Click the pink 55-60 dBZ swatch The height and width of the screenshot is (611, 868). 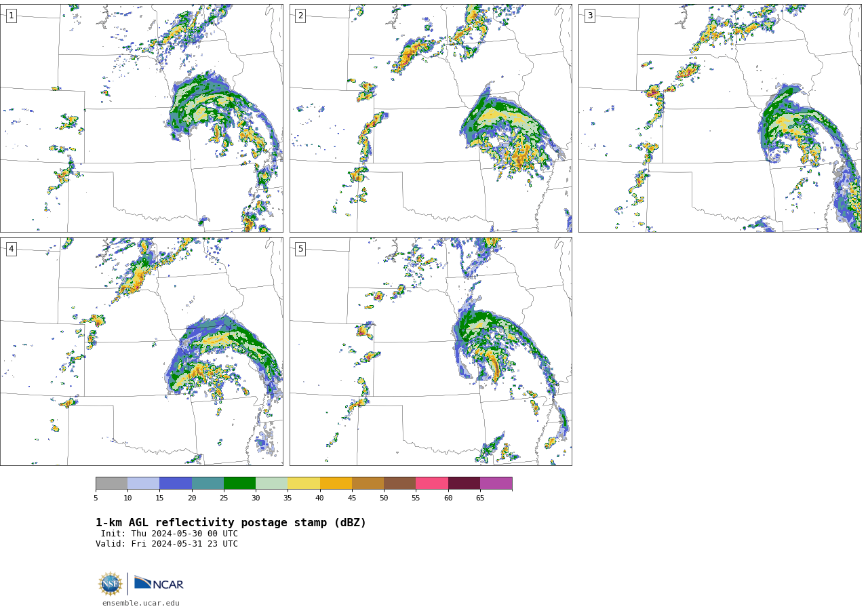432,484
